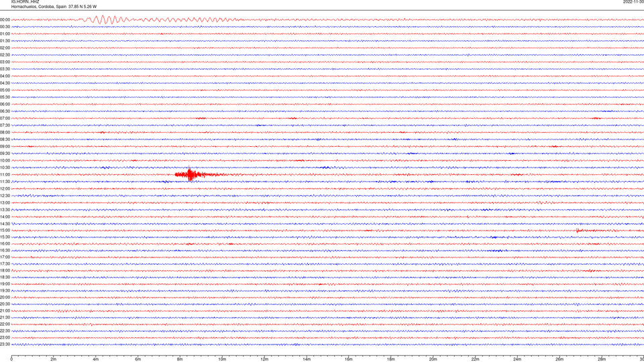Click the "18m" tick label on time axis
The image size is (644, 362).
[x=390, y=359]
